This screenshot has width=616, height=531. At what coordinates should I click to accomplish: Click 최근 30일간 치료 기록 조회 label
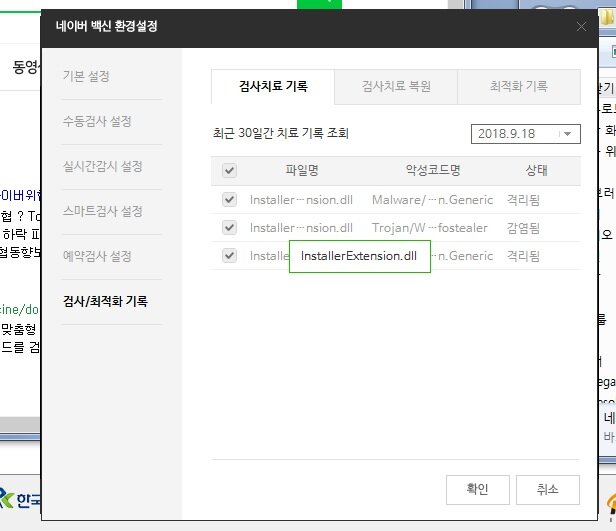point(281,133)
